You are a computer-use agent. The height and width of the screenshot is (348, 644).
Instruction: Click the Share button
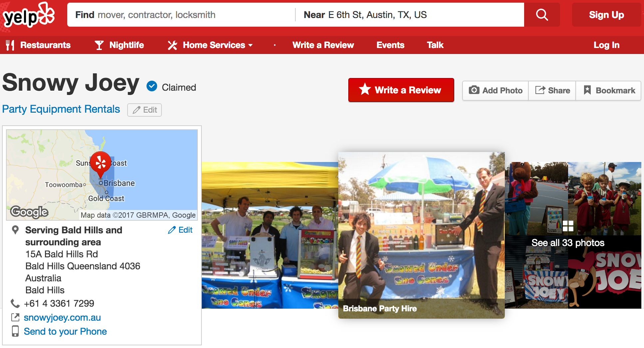(x=552, y=90)
